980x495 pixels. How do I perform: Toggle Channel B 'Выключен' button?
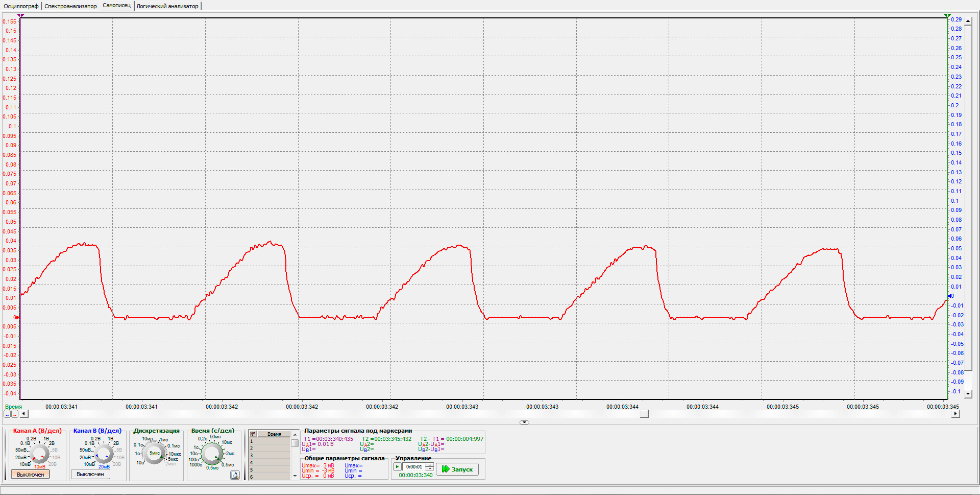[x=90, y=475]
